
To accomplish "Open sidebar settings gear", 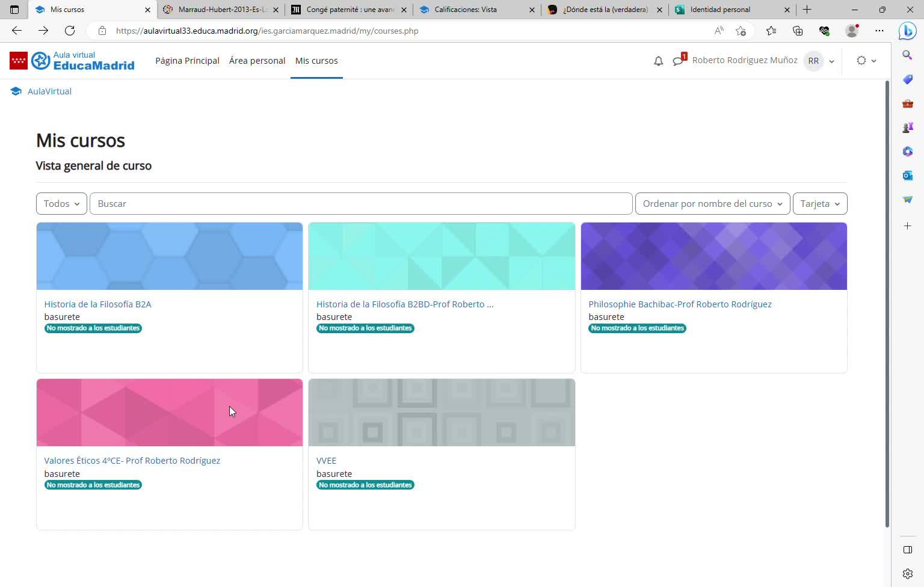I will click(908, 574).
